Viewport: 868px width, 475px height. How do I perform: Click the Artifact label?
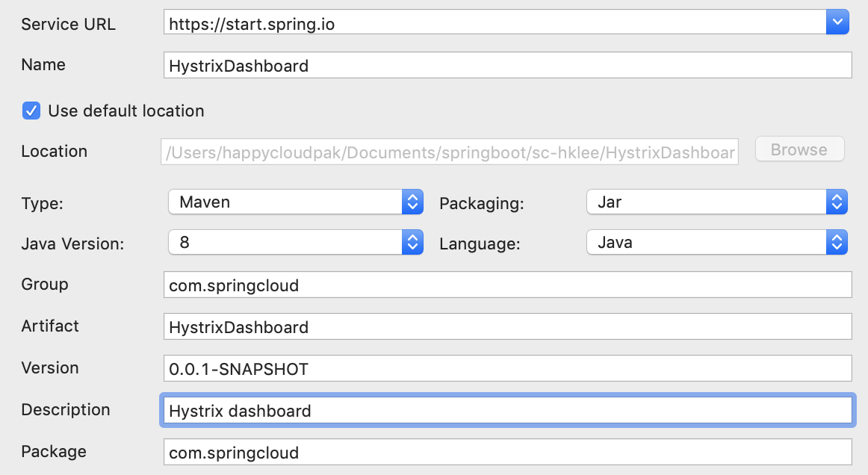50,326
